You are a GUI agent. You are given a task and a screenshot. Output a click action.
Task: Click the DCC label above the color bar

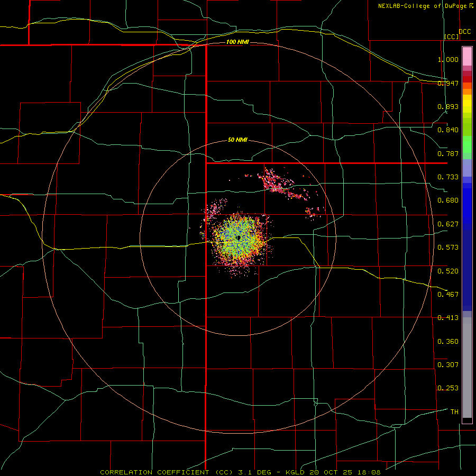pos(464,32)
